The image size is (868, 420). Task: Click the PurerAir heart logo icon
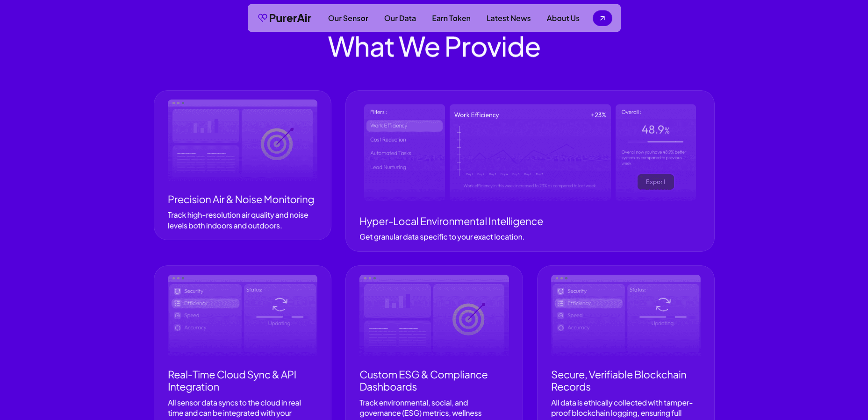click(262, 18)
